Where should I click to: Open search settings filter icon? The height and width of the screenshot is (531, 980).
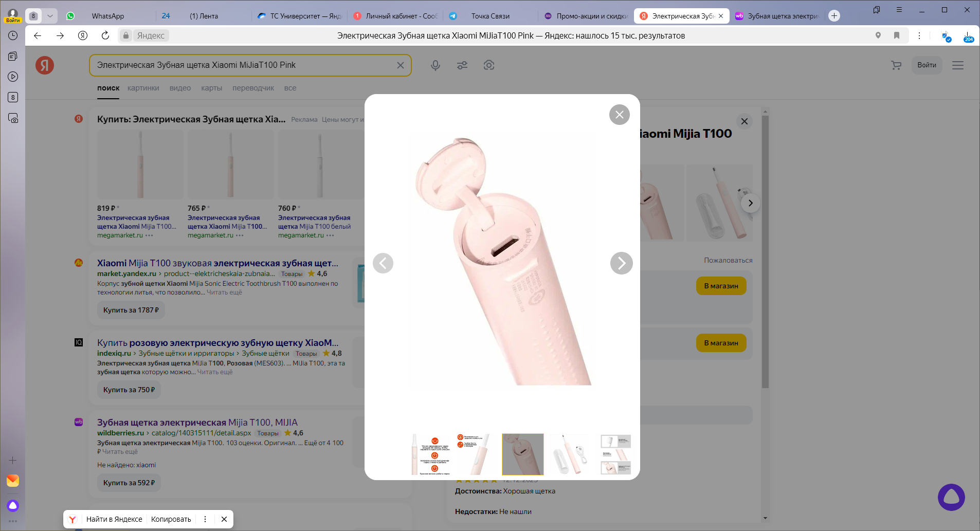pos(462,65)
